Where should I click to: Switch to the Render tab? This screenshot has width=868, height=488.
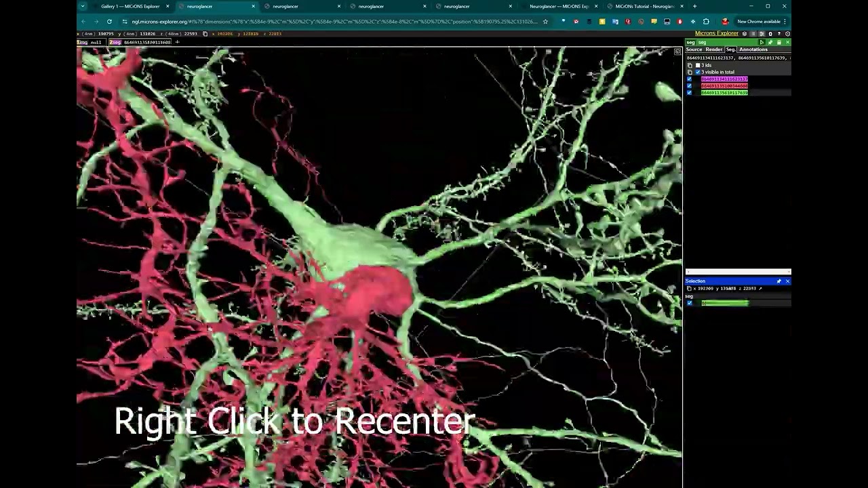(714, 49)
